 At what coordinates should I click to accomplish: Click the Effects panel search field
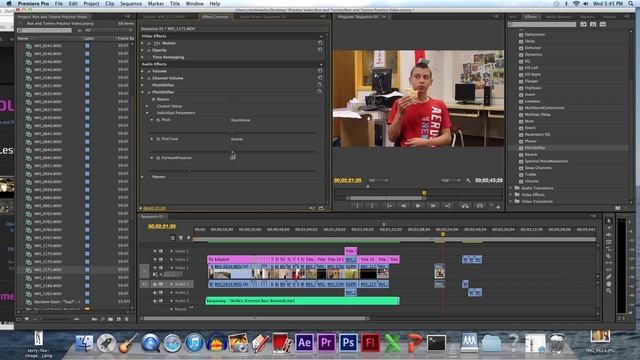(542, 24)
